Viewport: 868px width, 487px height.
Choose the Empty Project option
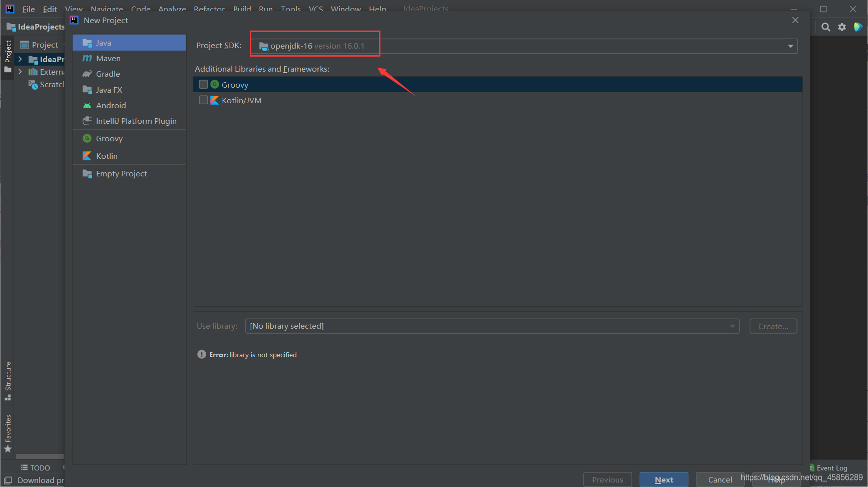[x=129, y=173]
